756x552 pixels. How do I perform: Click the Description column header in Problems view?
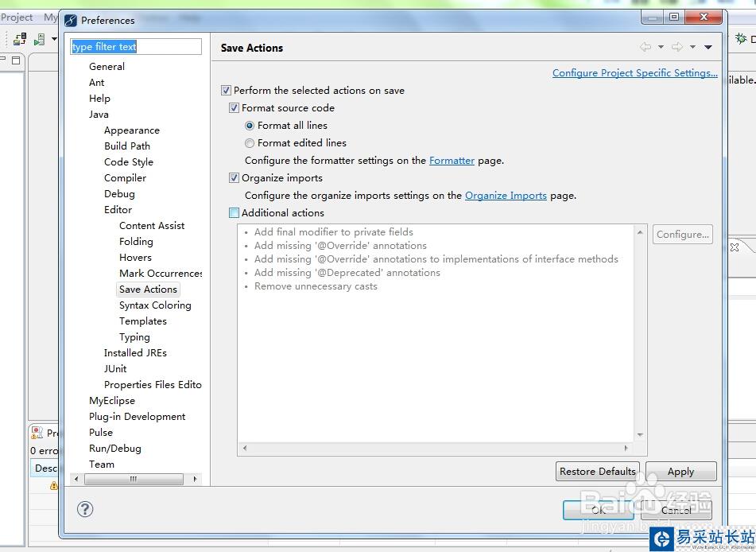[45, 468]
